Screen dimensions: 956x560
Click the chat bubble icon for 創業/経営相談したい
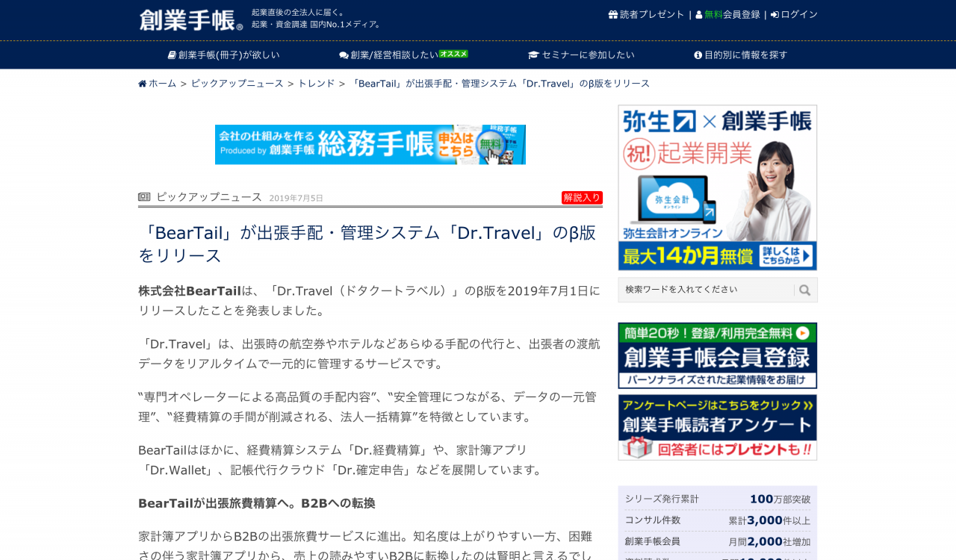click(344, 55)
